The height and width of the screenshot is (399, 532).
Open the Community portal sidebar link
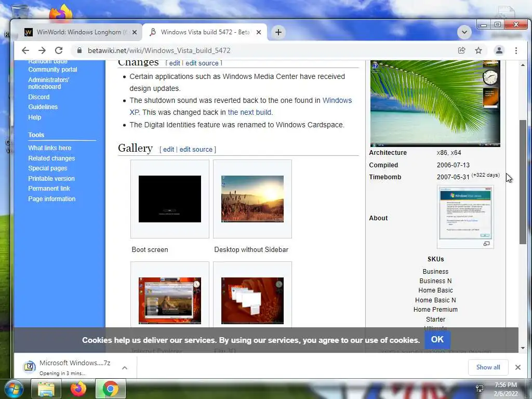[52, 70]
